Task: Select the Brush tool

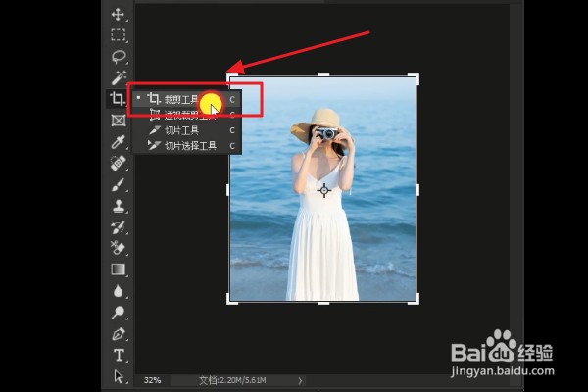Action: pyautogui.click(x=119, y=185)
